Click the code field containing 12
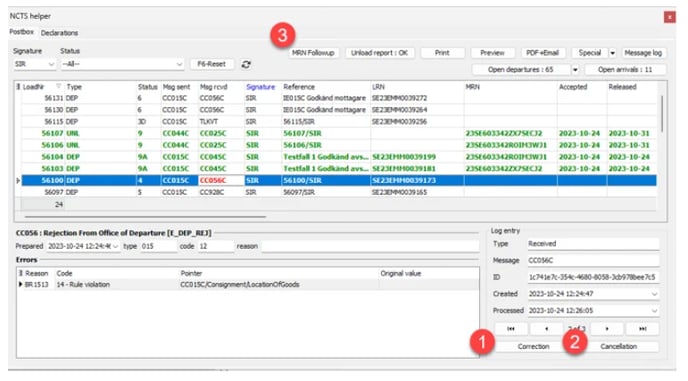The width and height of the screenshot is (688, 381). click(x=216, y=246)
